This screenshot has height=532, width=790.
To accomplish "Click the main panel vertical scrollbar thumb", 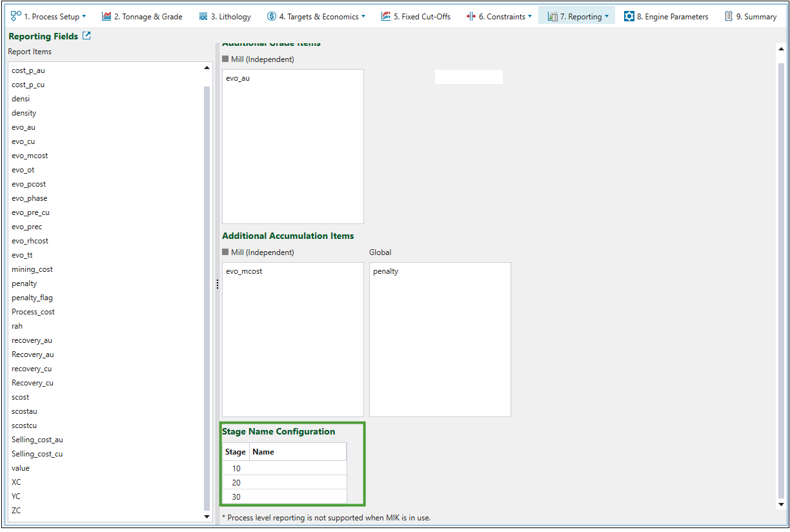I will pyautogui.click(x=782, y=281).
